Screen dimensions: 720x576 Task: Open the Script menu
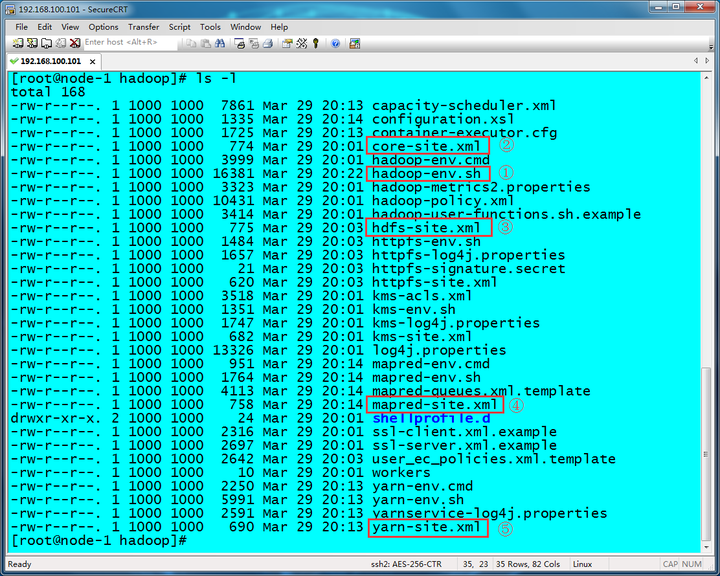[180, 27]
